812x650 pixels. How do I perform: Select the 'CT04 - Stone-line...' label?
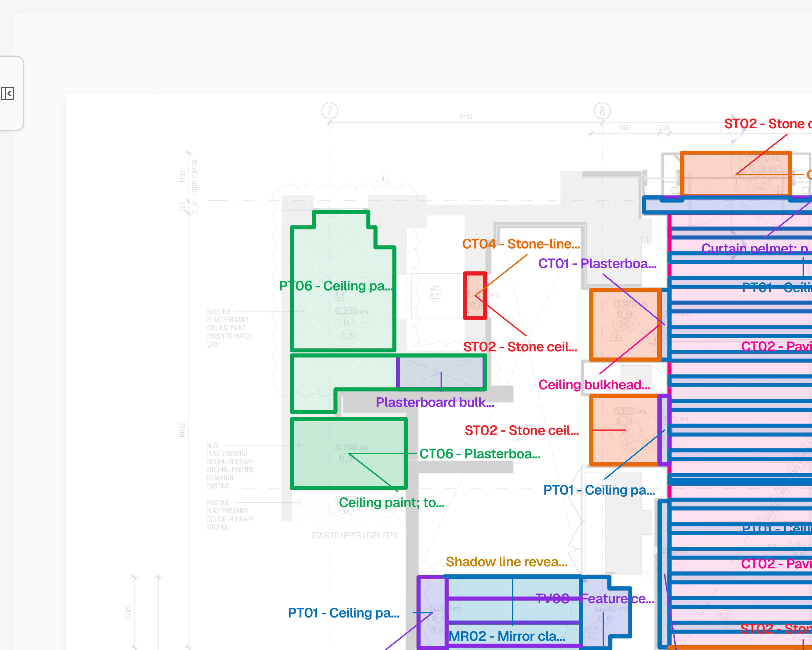point(521,244)
